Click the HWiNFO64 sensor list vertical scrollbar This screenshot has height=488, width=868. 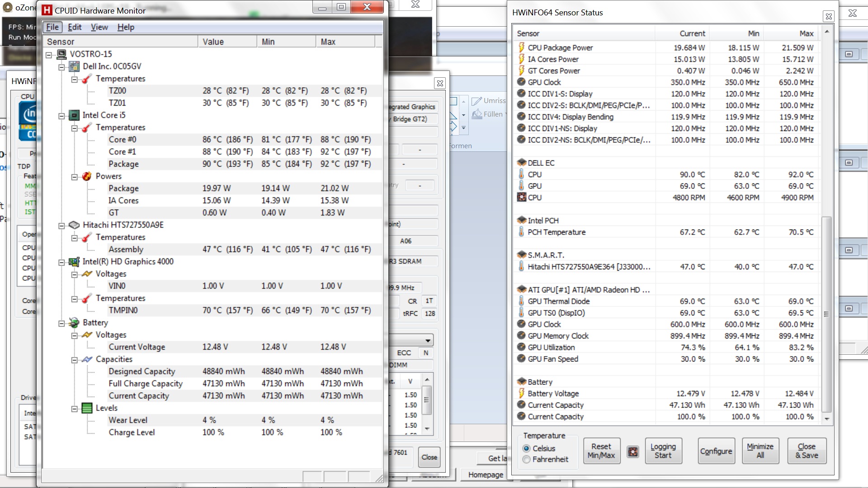point(826,314)
